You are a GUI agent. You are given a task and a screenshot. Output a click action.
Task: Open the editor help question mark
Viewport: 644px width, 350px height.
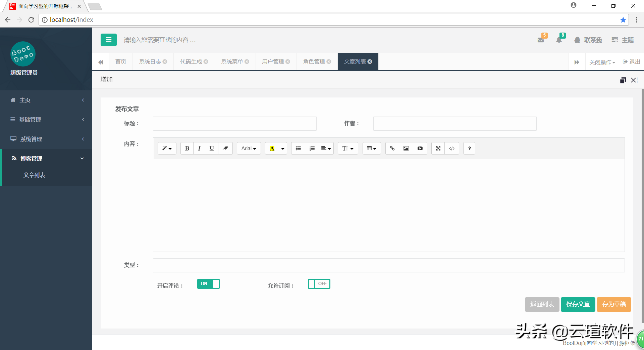469,148
